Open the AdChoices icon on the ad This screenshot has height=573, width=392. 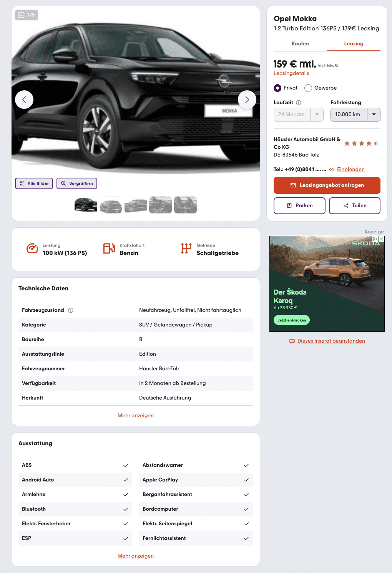[x=375, y=239]
